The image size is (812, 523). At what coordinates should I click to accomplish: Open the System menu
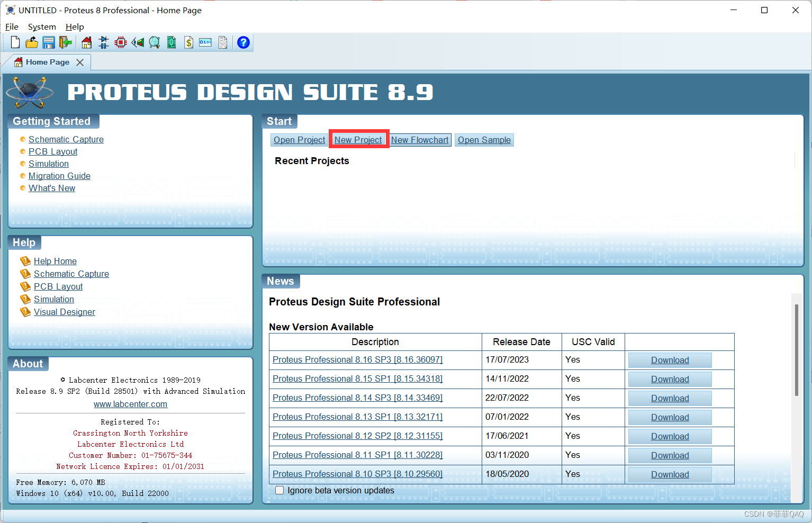pos(42,26)
